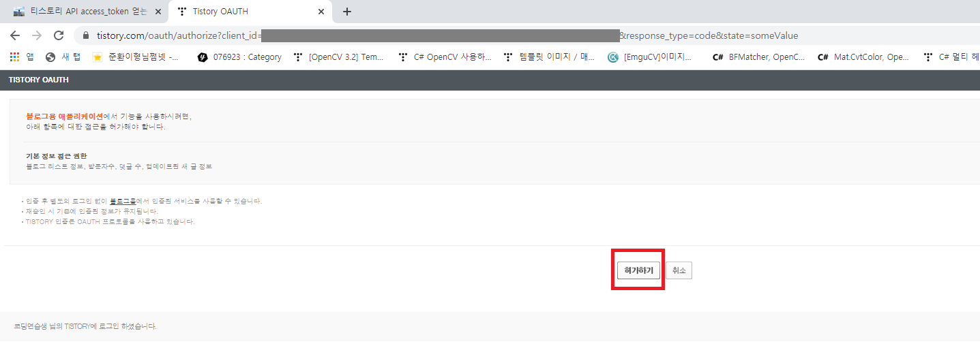Reload the page with the refresh icon
The width and height of the screenshot is (980, 346).
point(59,35)
